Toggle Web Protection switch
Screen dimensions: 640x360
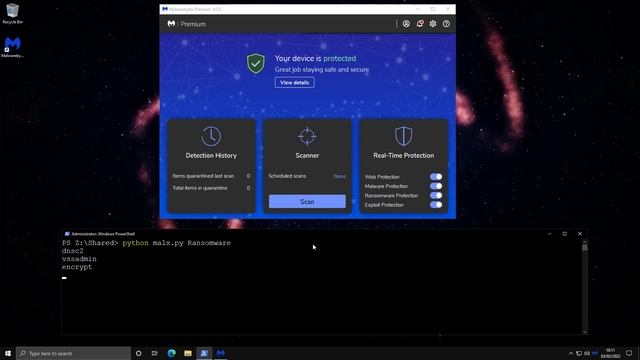436,176
